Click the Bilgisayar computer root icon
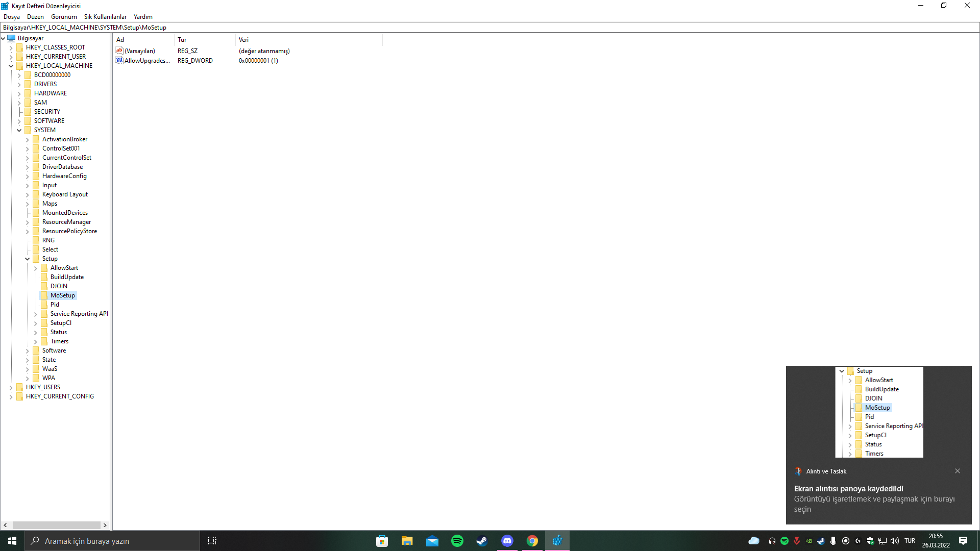The width and height of the screenshot is (980, 551). point(11,38)
